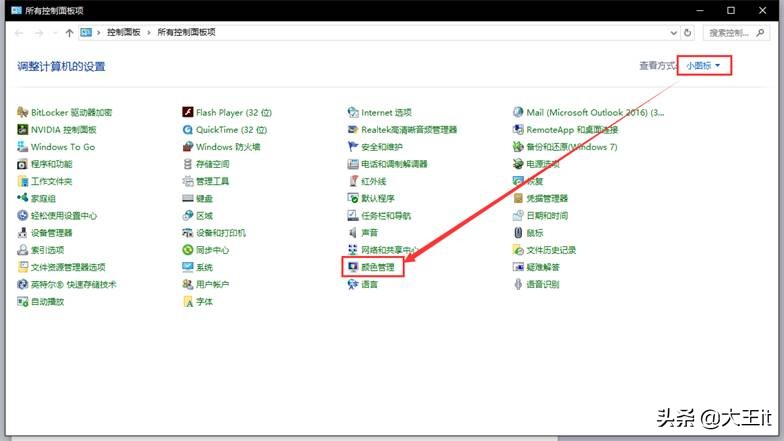
Task: Open 自动播放 icon
Action: pos(22,302)
